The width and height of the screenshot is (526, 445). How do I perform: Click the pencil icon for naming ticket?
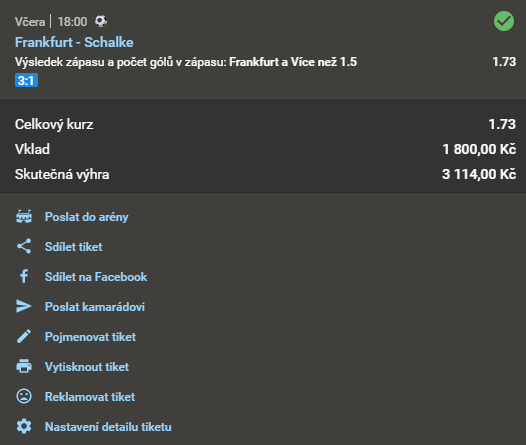click(24, 336)
